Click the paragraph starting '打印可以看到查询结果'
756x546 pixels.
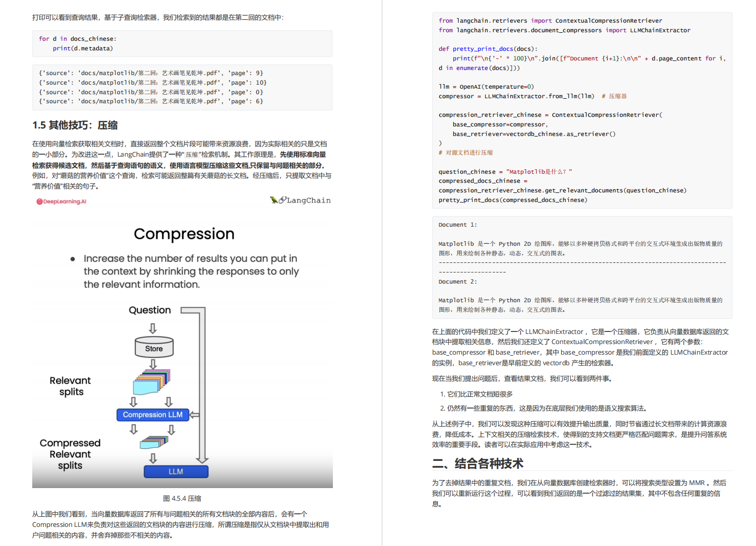click(x=158, y=18)
